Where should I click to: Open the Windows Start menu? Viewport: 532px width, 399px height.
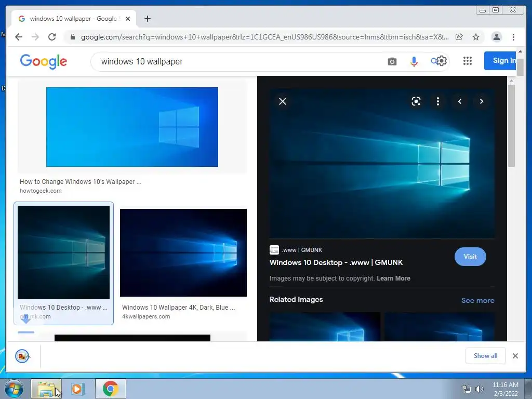(14, 389)
